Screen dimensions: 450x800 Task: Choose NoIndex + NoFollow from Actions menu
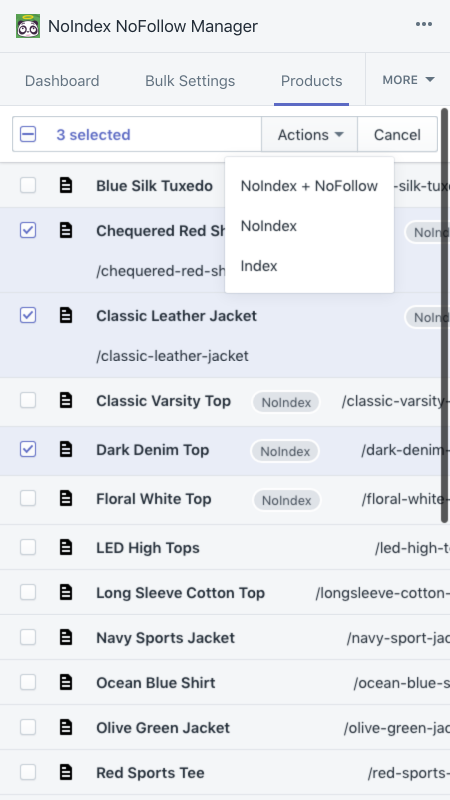pyautogui.click(x=309, y=186)
